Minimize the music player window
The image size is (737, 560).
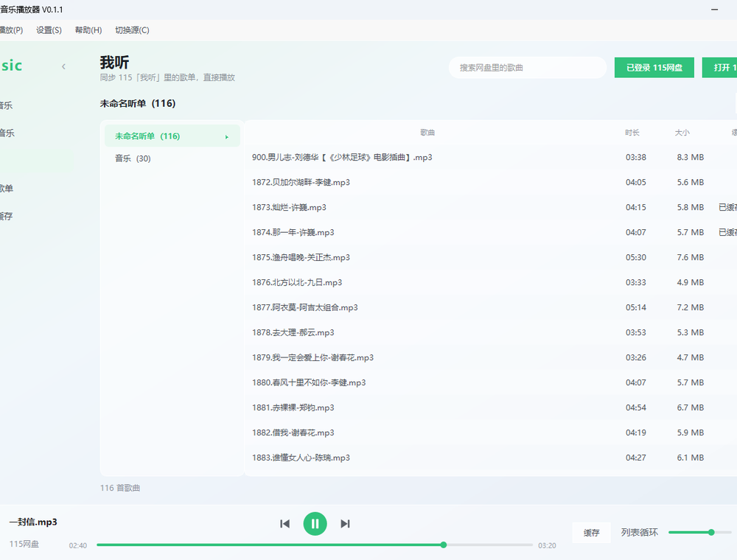click(x=714, y=10)
